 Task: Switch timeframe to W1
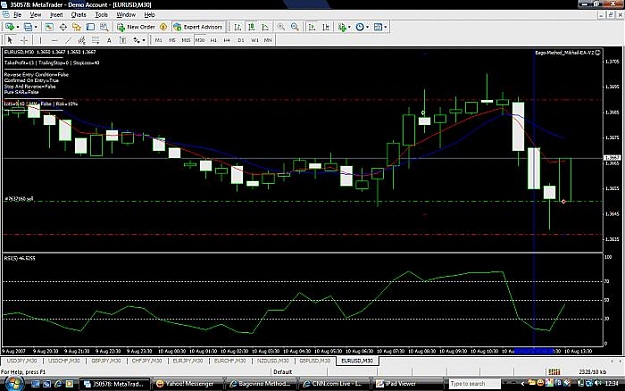[x=255, y=40]
